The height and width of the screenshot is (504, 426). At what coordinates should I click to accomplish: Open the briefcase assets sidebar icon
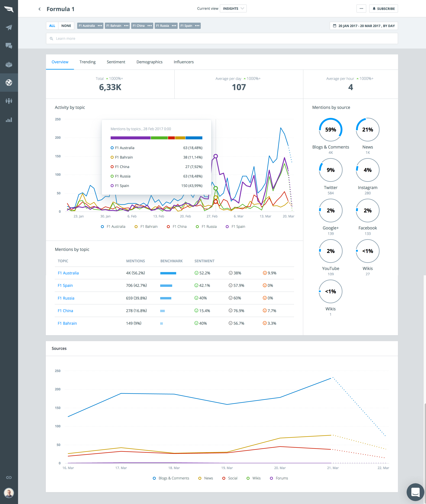(x=9, y=64)
